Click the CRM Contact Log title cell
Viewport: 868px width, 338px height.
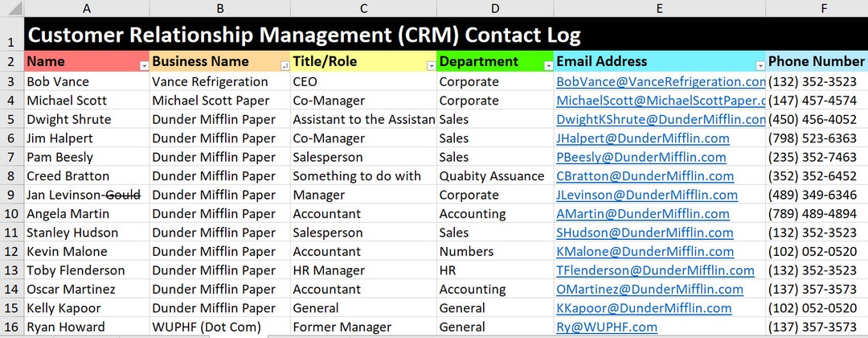click(445, 35)
